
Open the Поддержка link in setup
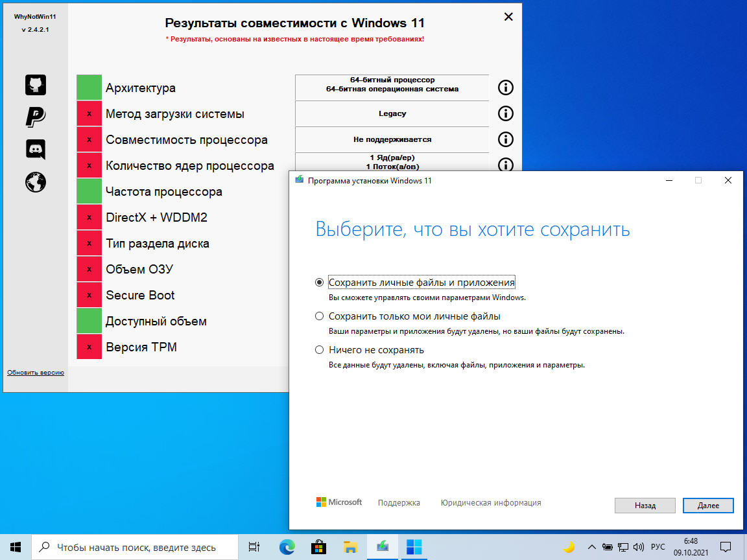pos(399,503)
